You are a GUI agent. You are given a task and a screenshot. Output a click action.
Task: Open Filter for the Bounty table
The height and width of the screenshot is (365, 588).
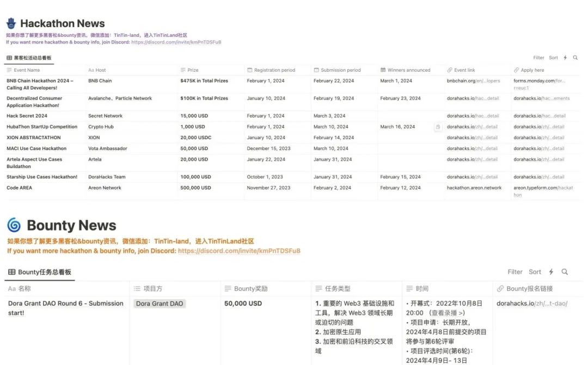(515, 272)
